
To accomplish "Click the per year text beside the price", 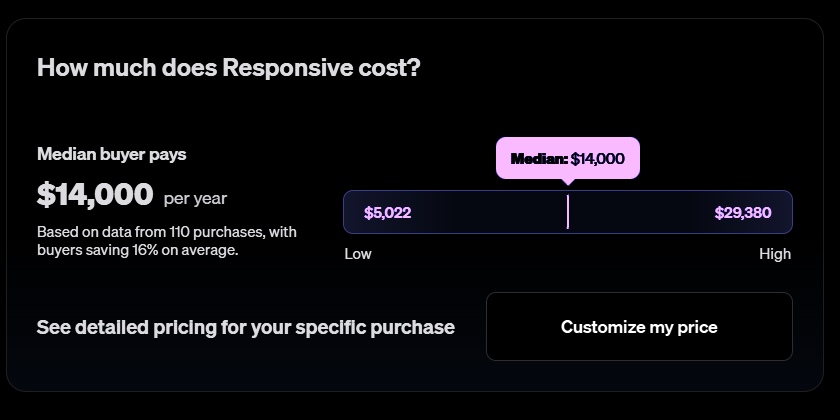I will tap(195, 198).
